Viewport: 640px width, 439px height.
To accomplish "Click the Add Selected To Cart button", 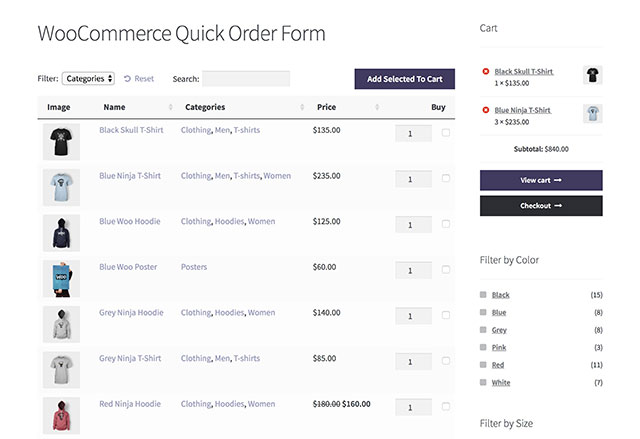I will pyautogui.click(x=404, y=79).
